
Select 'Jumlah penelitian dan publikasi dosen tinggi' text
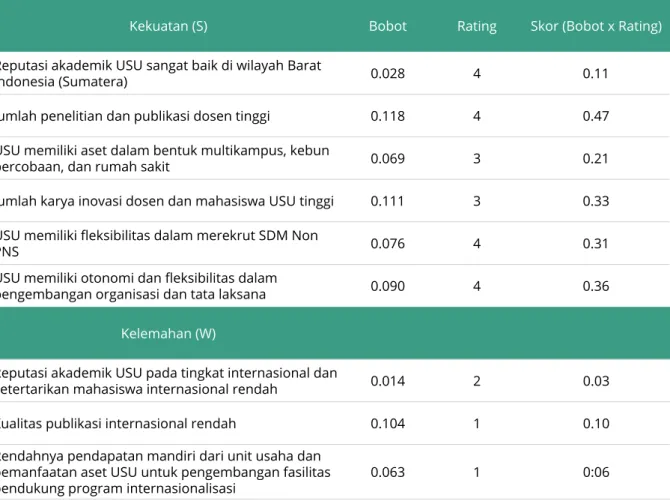(x=135, y=116)
